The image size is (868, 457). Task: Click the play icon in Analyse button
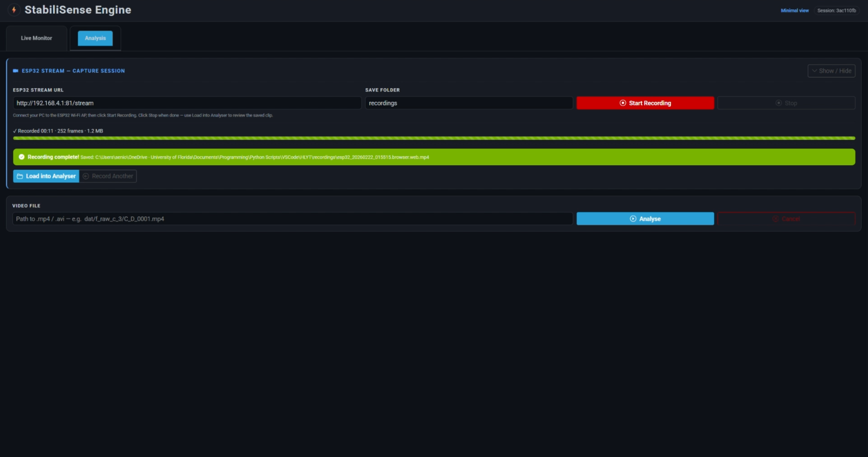tap(633, 219)
